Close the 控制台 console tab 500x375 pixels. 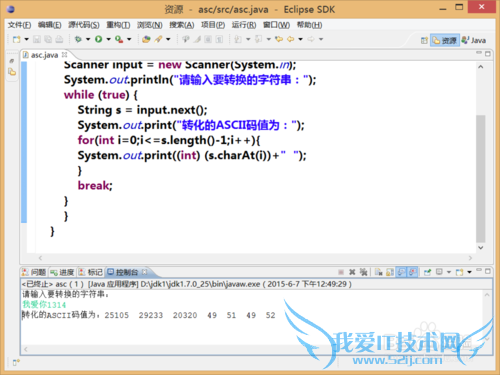click(x=144, y=272)
